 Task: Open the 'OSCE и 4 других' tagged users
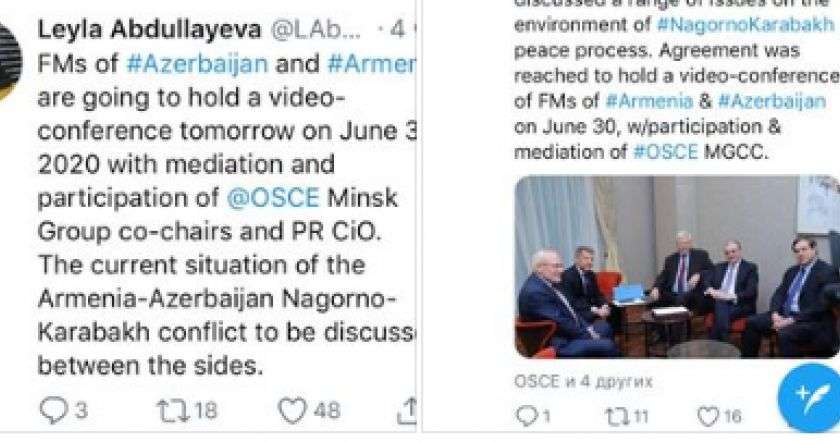[x=583, y=381]
